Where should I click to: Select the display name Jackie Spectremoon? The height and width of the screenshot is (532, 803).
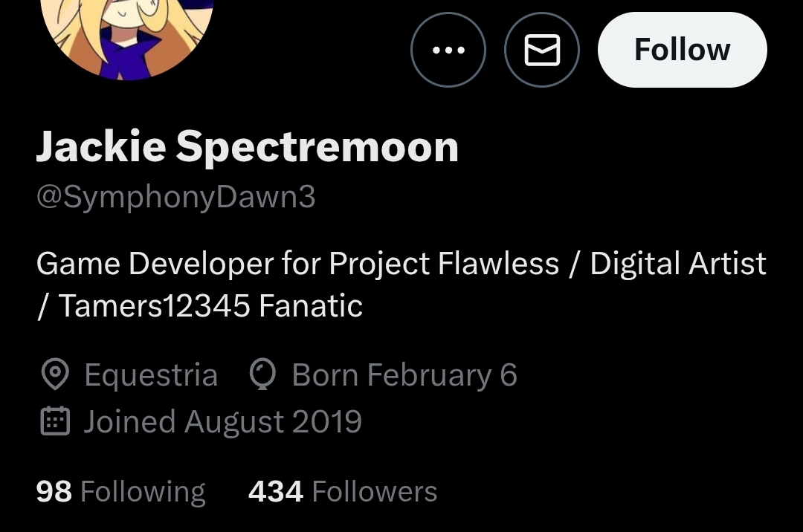(x=248, y=147)
